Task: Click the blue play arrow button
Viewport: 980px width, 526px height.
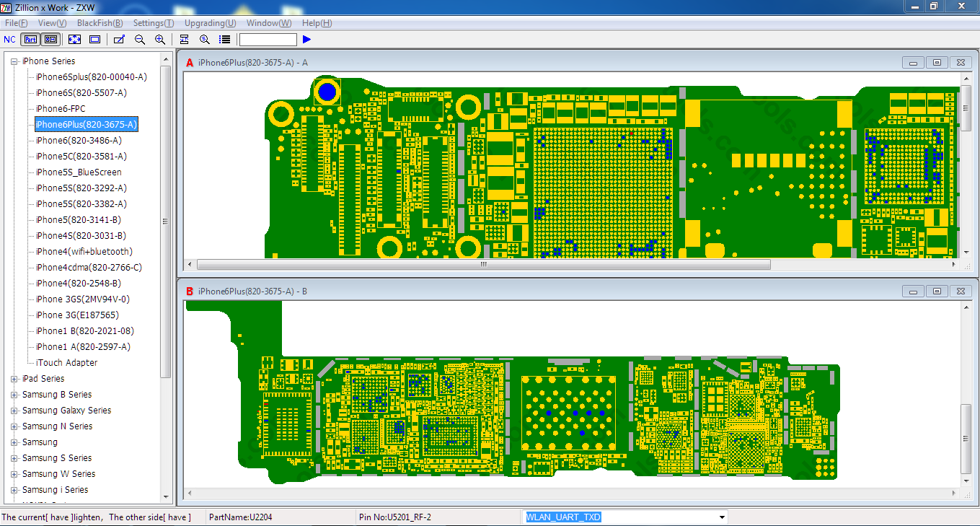Action: [306, 39]
